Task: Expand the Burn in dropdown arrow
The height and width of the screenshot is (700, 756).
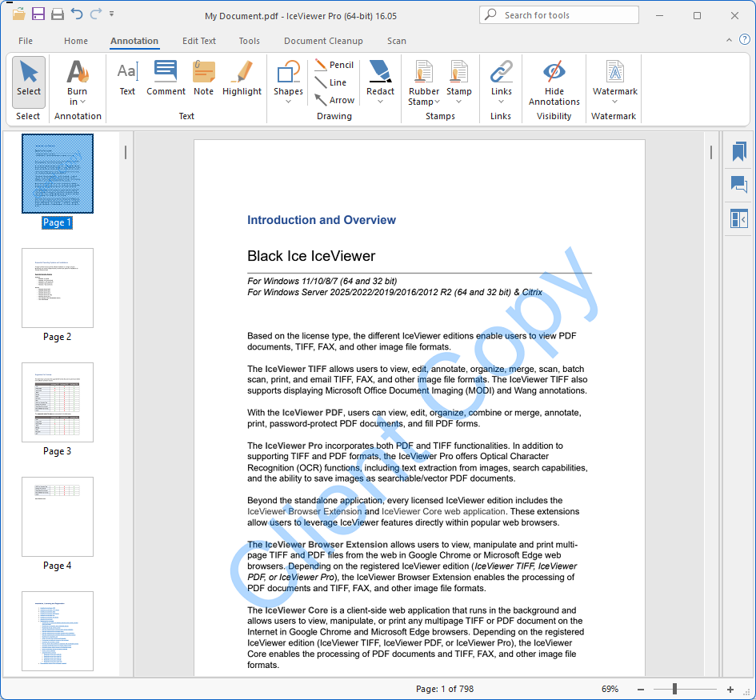Action: 83,102
